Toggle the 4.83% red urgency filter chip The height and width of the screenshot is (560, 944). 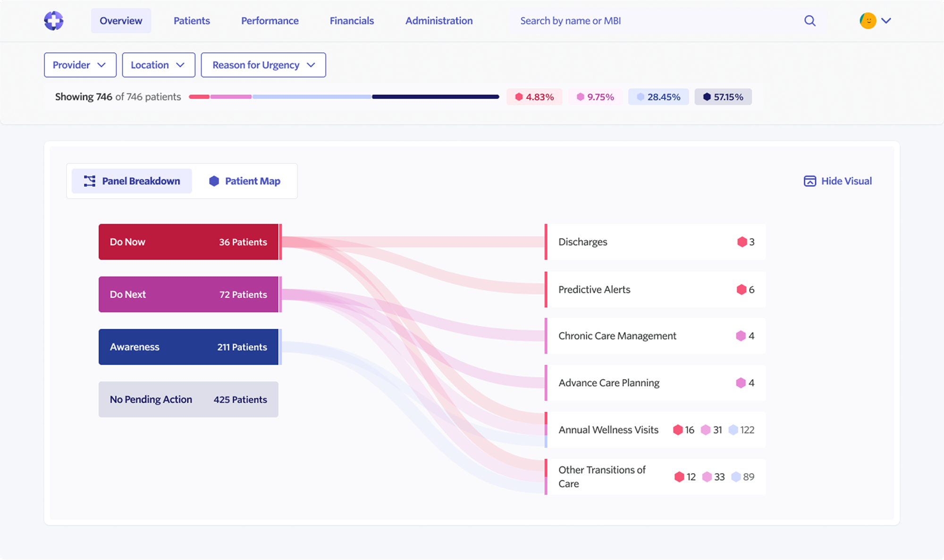point(534,97)
